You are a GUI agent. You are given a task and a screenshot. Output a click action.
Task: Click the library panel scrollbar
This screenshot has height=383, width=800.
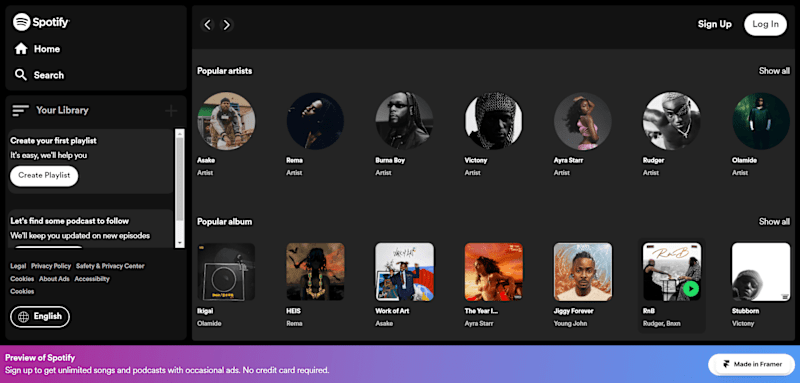pyautogui.click(x=180, y=188)
